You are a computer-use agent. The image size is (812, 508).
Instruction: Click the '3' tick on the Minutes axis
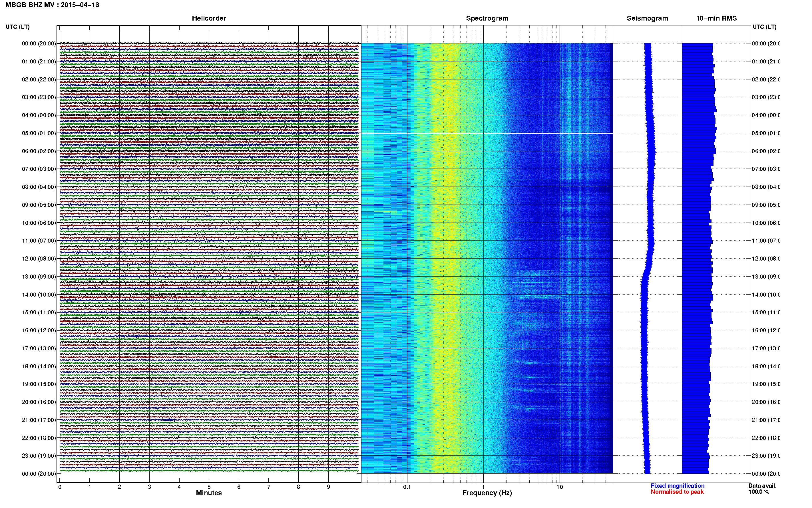tap(149, 487)
